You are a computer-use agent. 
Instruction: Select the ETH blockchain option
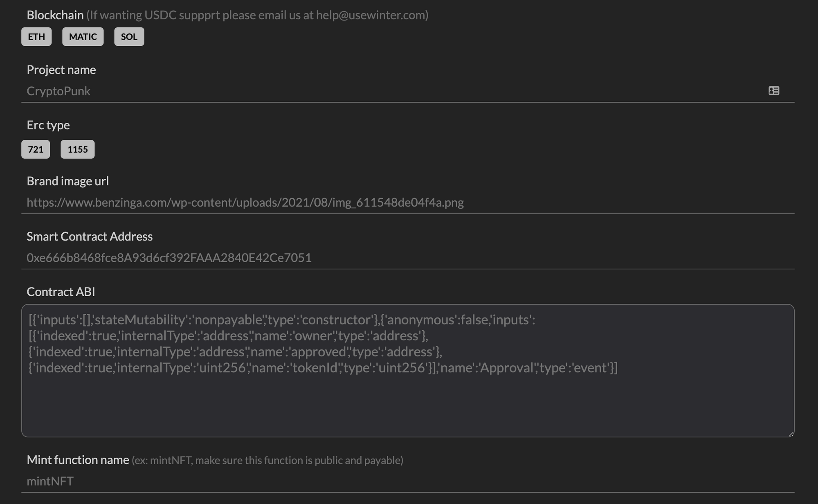click(x=36, y=37)
